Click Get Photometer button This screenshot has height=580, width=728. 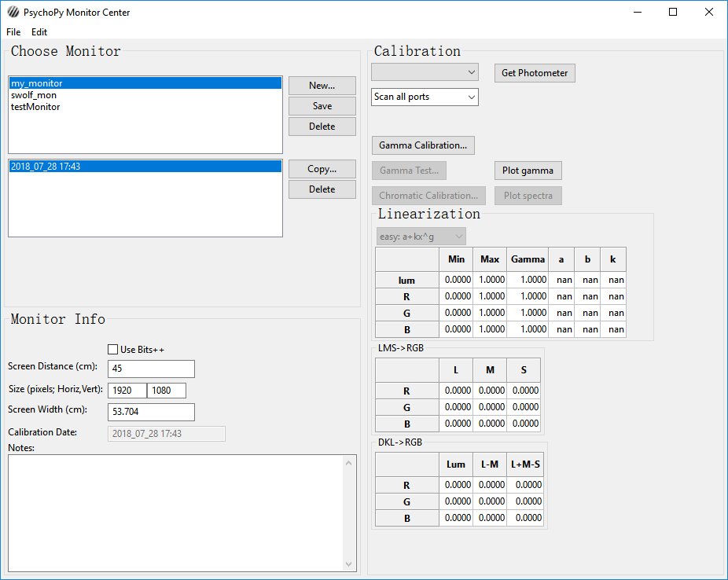(535, 73)
